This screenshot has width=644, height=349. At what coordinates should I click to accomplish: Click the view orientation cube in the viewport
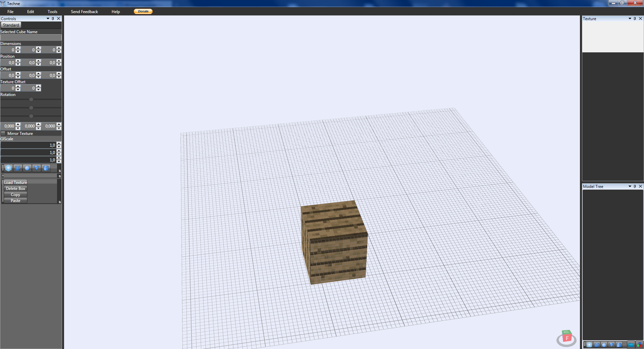click(x=567, y=337)
